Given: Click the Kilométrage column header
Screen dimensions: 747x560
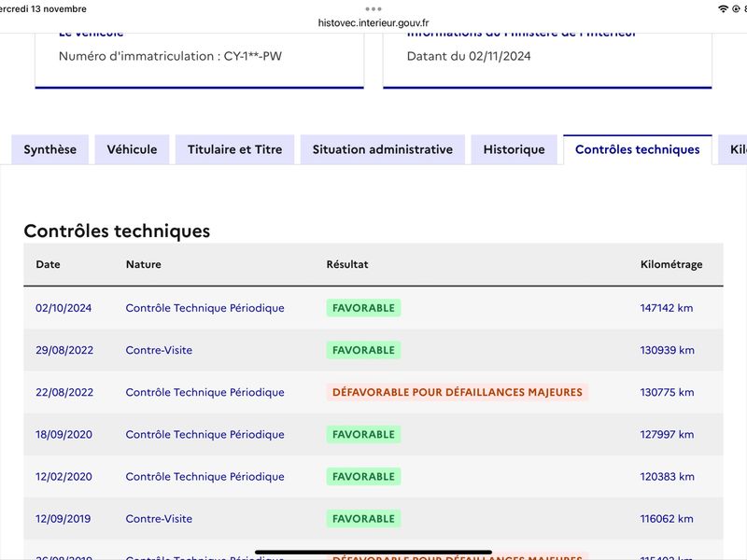Looking at the screenshot, I should pos(671,264).
